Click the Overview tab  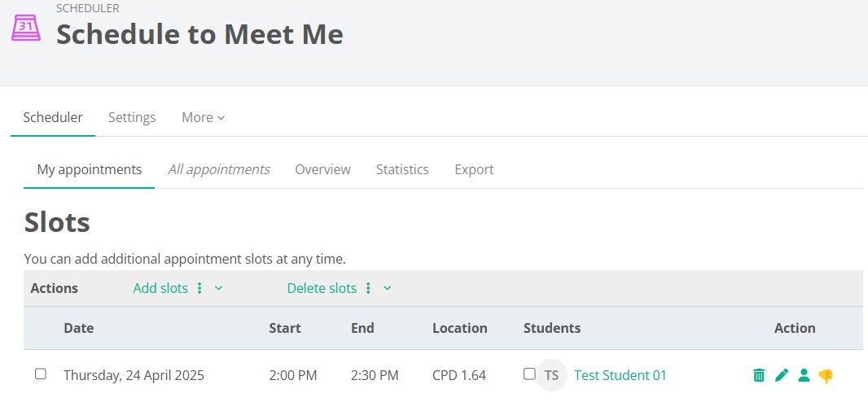(x=322, y=169)
